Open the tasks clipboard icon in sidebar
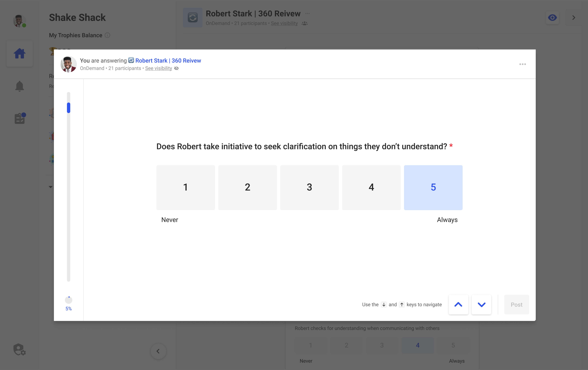This screenshot has height=370, width=588. [20, 118]
